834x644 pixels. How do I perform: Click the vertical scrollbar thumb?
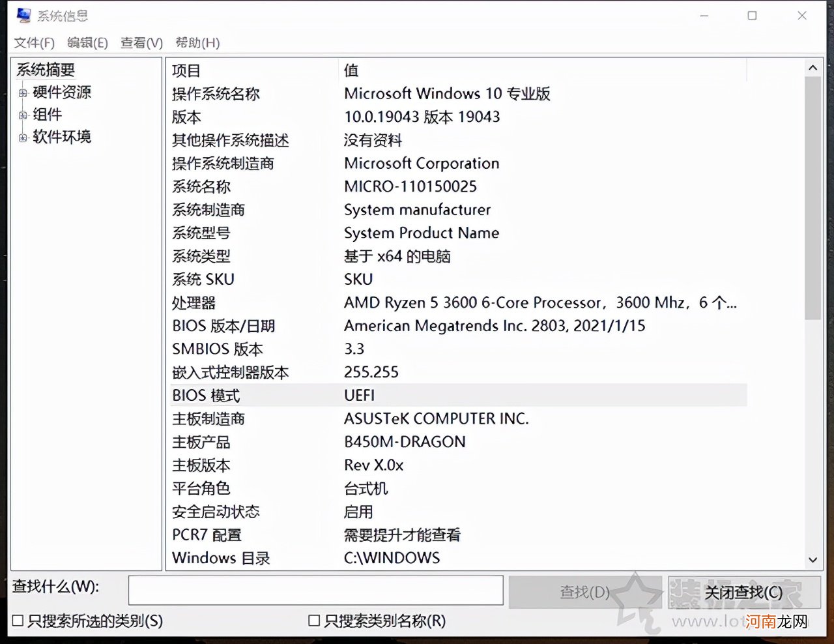coord(812,198)
